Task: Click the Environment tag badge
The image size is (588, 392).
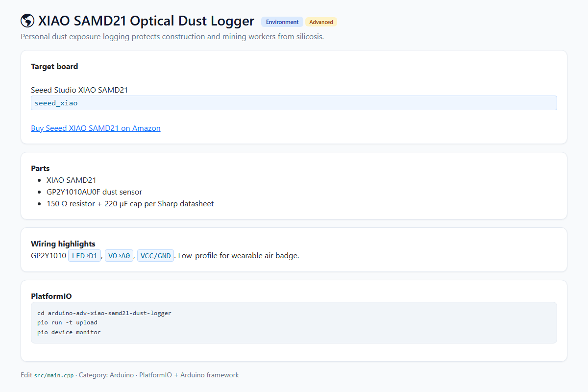Action: click(282, 22)
